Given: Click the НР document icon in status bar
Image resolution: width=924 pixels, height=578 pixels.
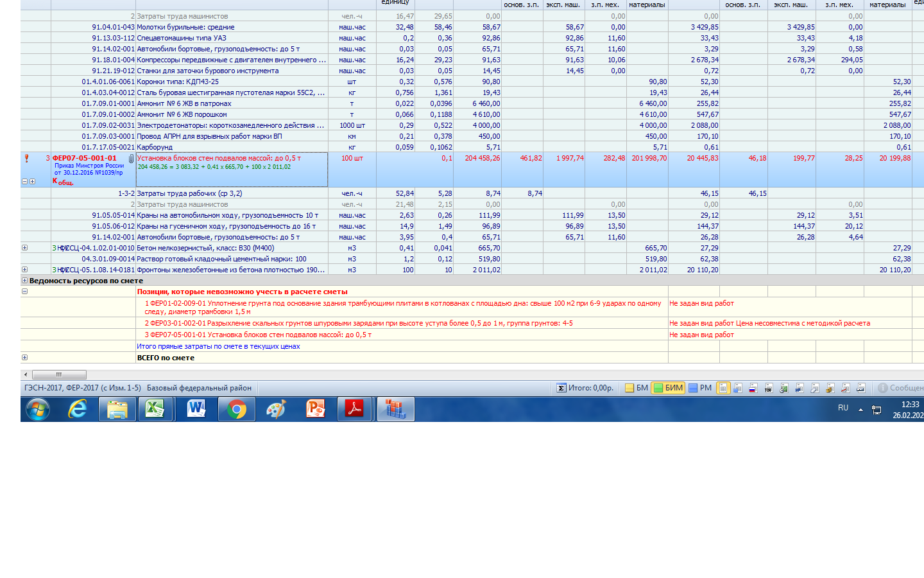Looking at the screenshot, I should (x=800, y=388).
